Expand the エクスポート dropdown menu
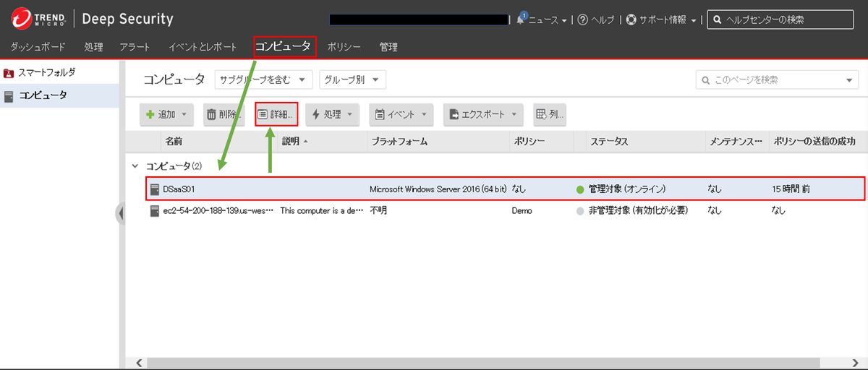The image size is (868, 370). point(482,114)
